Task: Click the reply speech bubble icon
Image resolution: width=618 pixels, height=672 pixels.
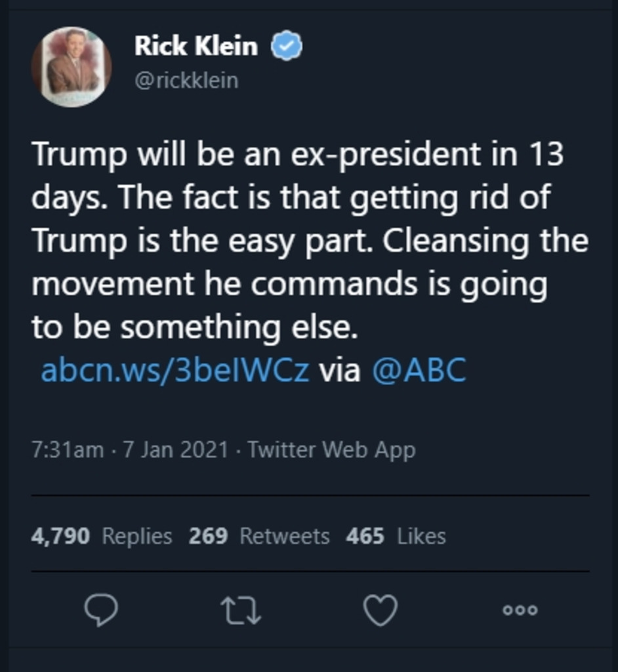Action: pyautogui.click(x=102, y=610)
